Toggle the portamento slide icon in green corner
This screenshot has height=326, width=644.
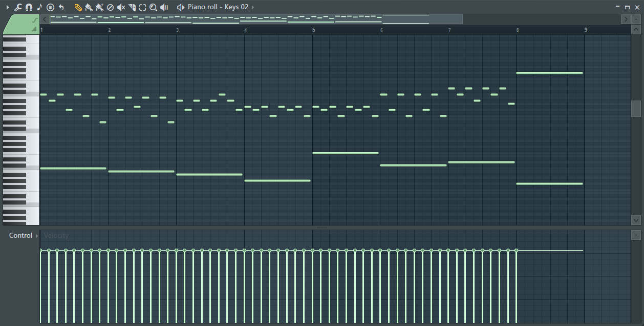[35, 20]
